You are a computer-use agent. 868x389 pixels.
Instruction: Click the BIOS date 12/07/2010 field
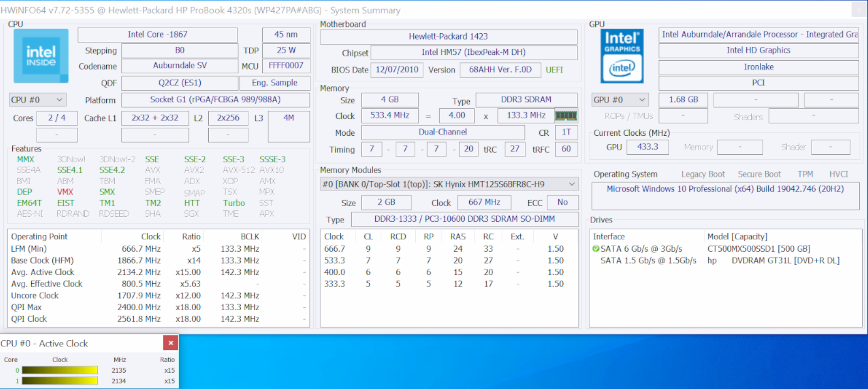[397, 70]
